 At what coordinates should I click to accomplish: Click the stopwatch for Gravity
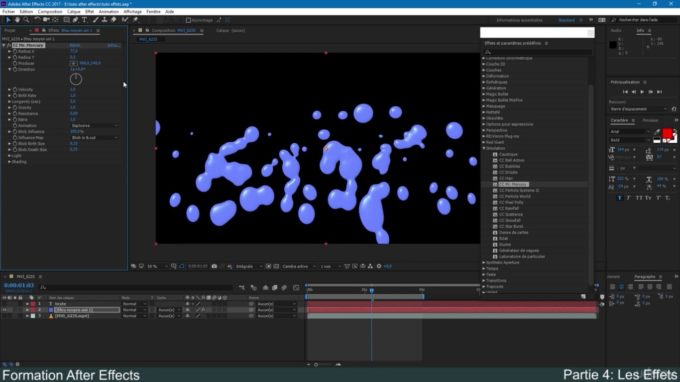15,108
